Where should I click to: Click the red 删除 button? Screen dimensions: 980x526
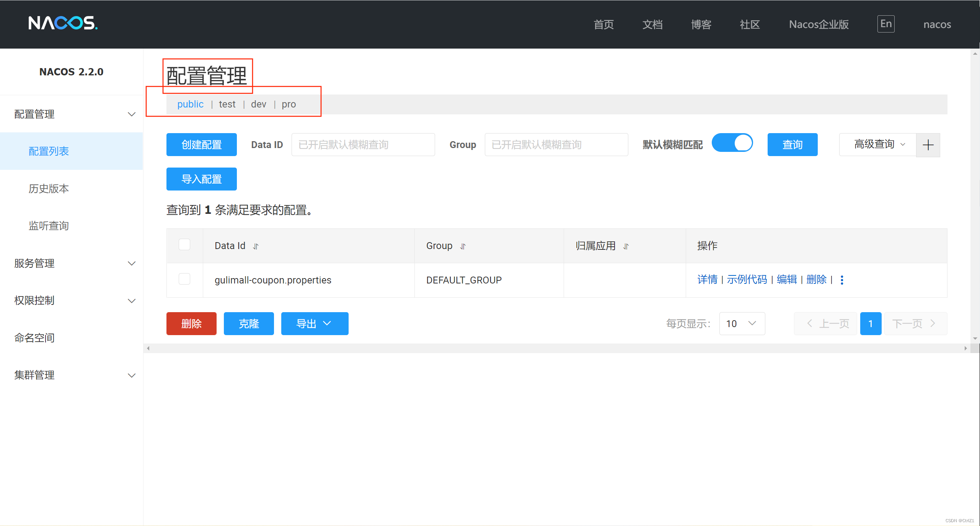pyautogui.click(x=191, y=324)
